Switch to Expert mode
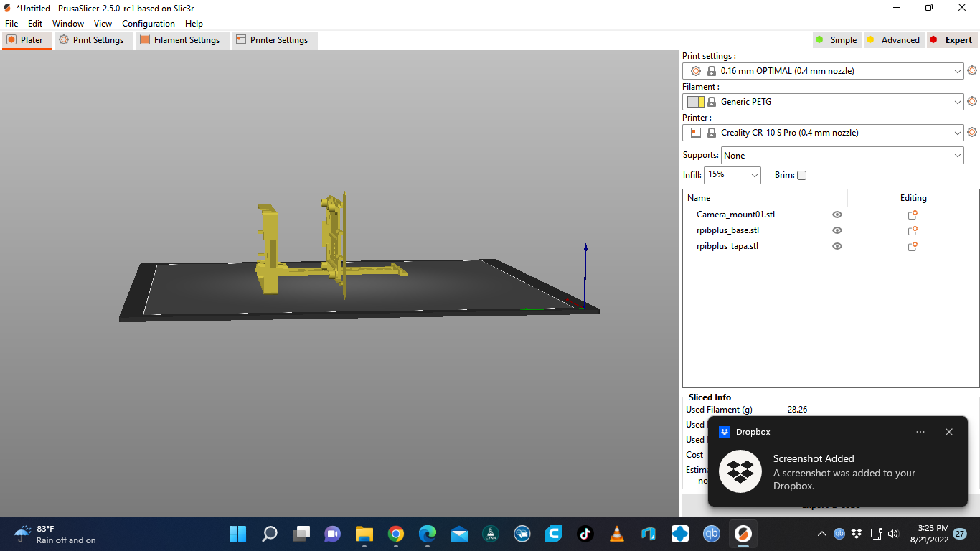980x551 pixels. (x=952, y=40)
